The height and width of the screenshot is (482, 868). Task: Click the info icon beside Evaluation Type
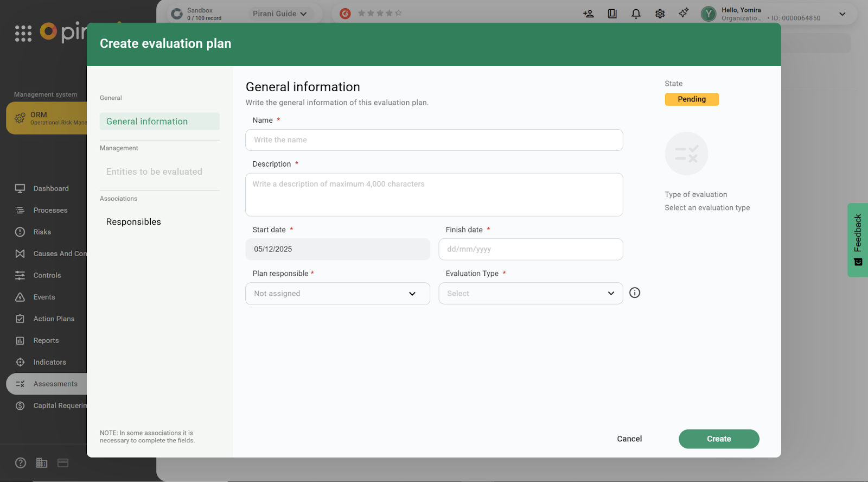(634, 293)
